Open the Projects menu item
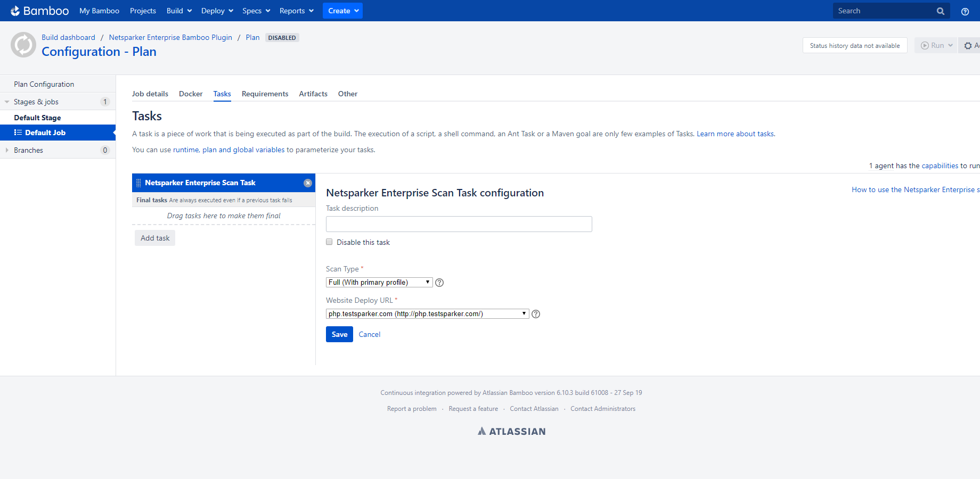 [x=143, y=11]
